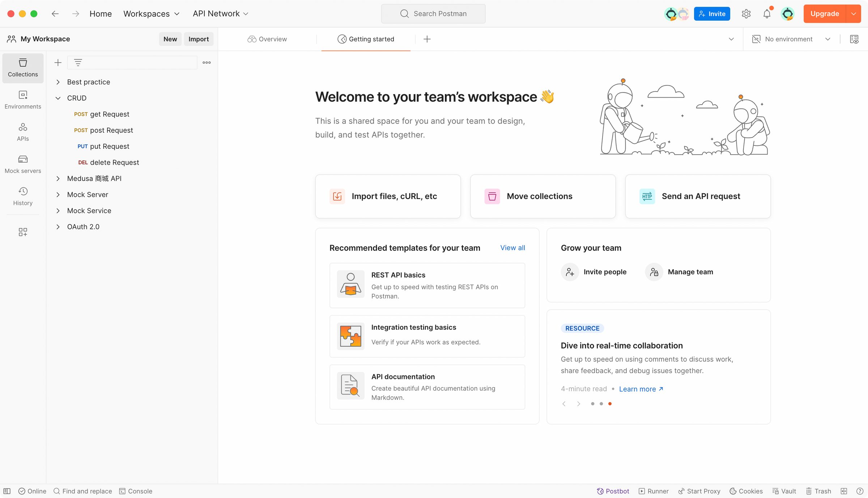Screen dimensions: 868x498
Task: Collapse the CRUD collection
Action: [58, 98]
